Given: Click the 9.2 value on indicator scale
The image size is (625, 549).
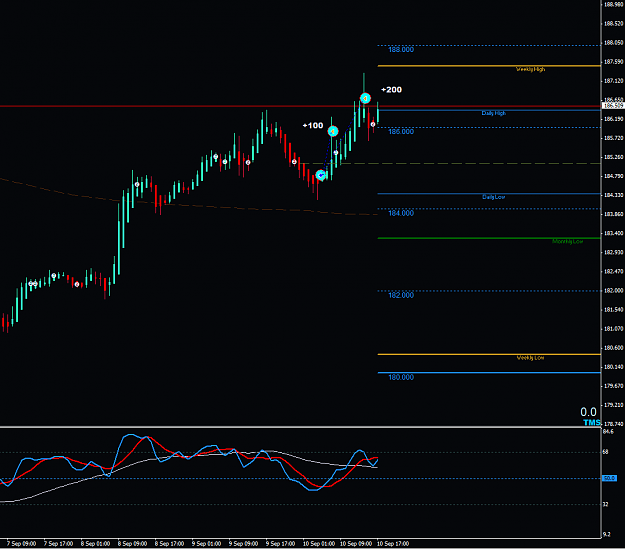Looking at the screenshot, I should point(607,534).
